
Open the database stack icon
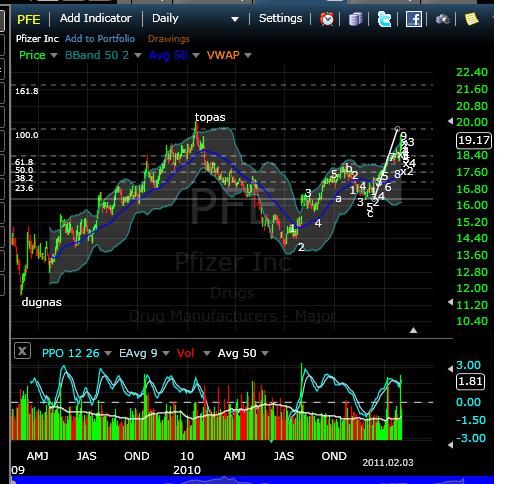[x=355, y=19]
